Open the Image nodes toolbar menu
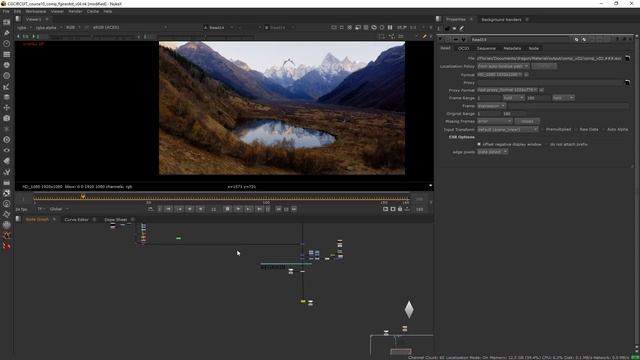640x360 pixels. coord(7,22)
